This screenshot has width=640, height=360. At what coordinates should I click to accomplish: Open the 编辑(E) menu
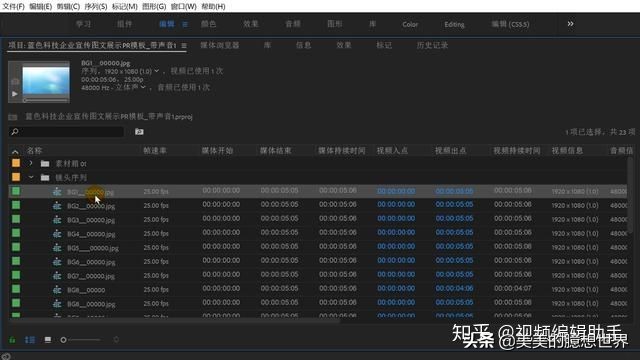[40, 7]
